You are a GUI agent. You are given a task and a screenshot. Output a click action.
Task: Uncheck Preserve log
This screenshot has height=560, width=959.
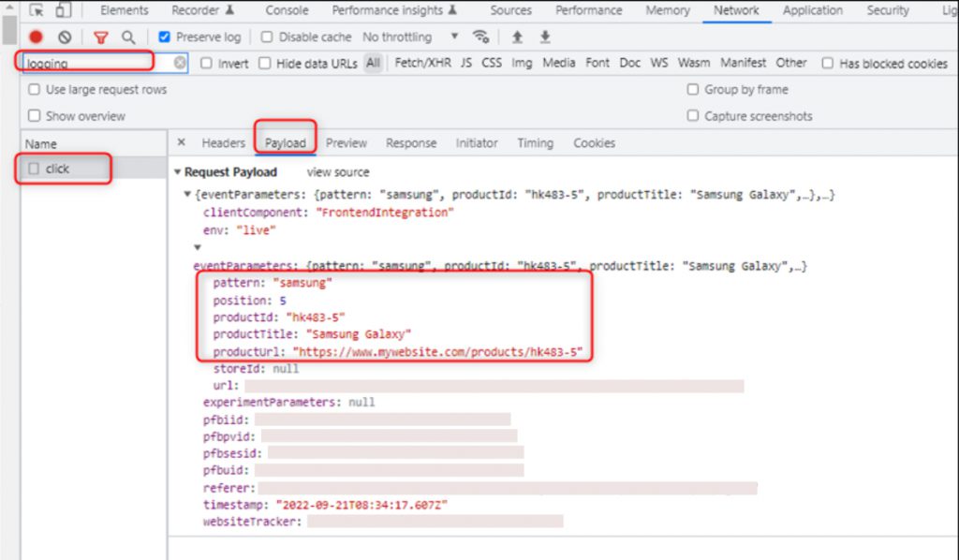[164, 37]
